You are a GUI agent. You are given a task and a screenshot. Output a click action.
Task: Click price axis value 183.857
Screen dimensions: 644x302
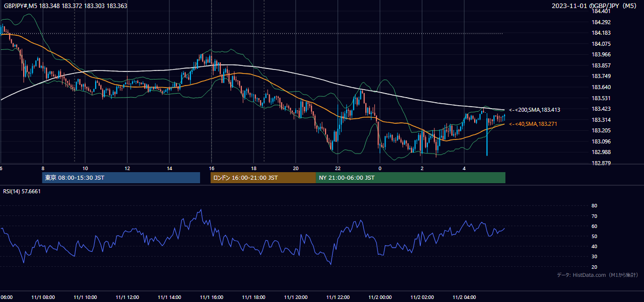601,65
